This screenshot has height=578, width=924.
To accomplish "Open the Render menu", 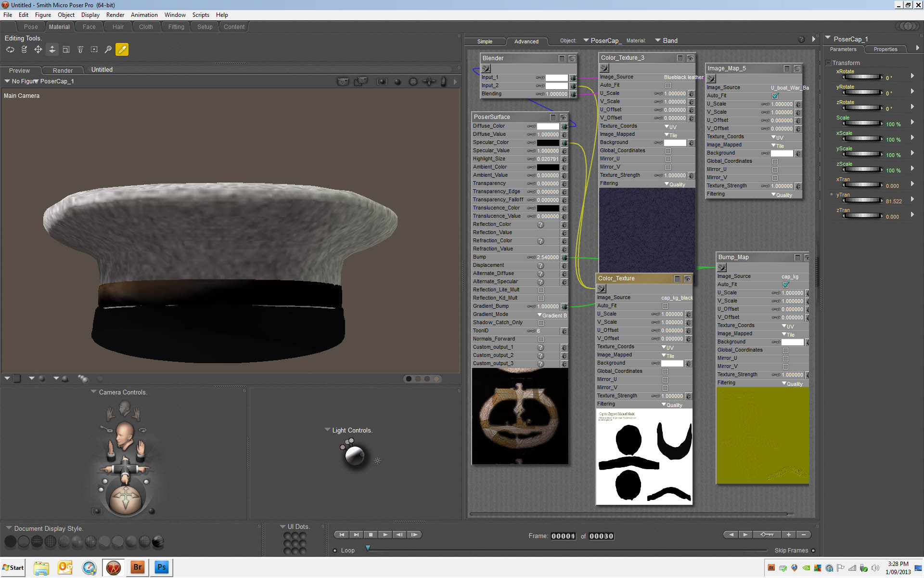I will coord(115,15).
